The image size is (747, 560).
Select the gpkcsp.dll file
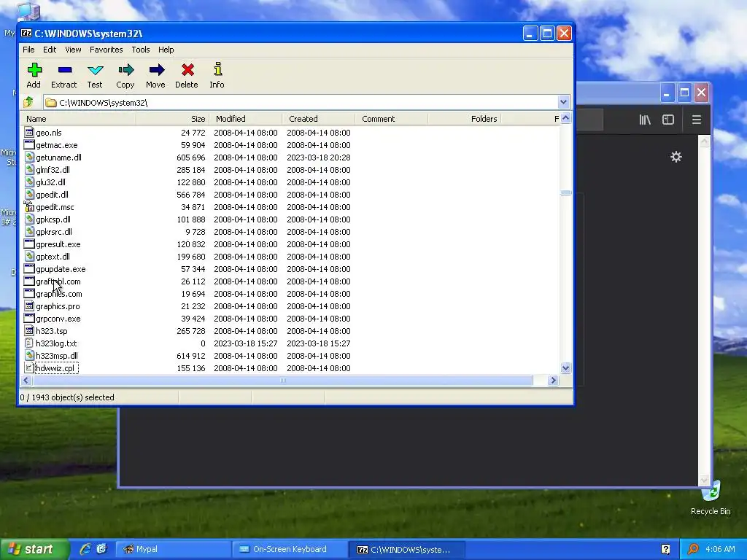click(x=53, y=219)
